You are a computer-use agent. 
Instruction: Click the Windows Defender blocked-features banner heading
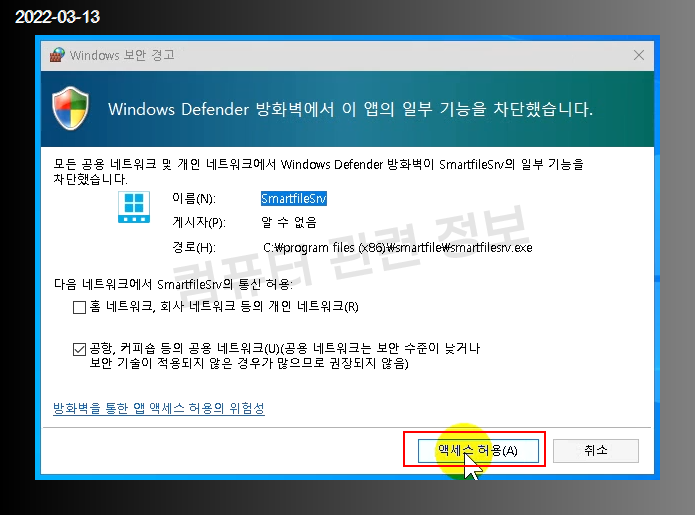tap(350, 109)
